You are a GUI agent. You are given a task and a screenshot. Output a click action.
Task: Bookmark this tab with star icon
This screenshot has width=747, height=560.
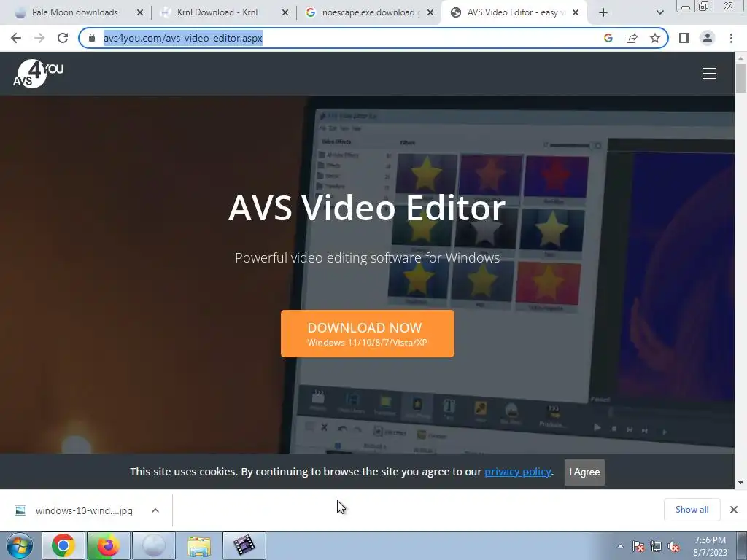pos(655,38)
